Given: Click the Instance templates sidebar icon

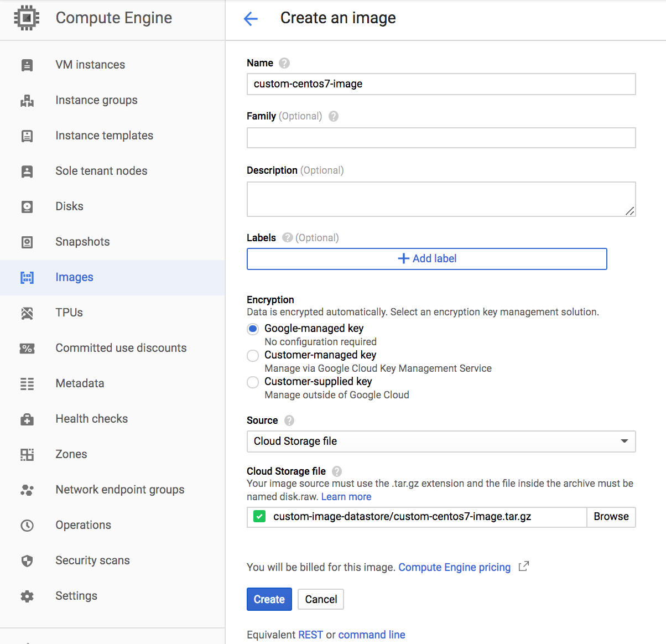Looking at the screenshot, I should 27,136.
